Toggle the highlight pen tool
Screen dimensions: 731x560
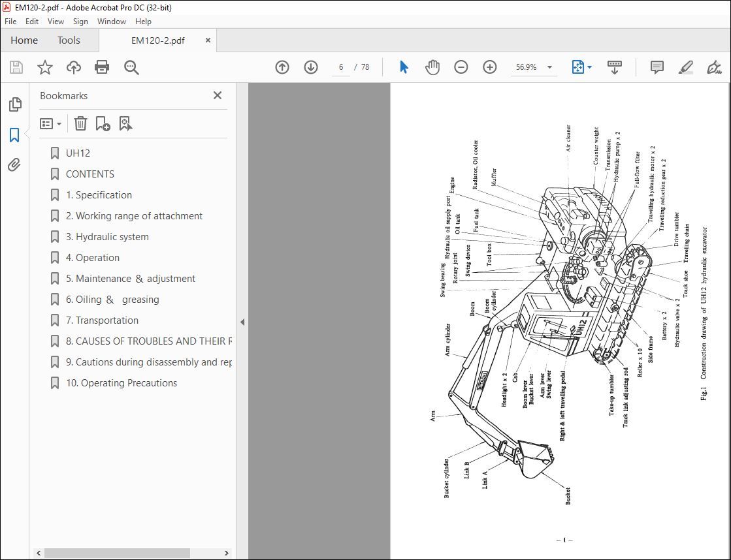(685, 67)
